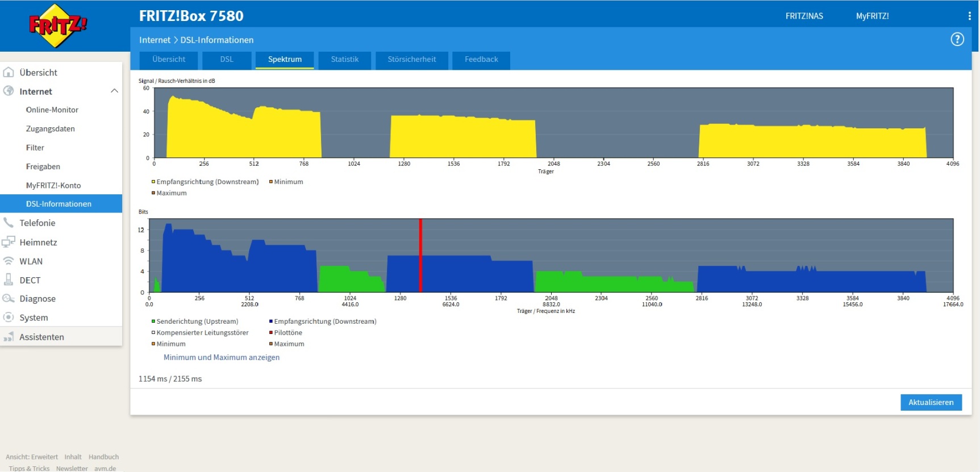Click the FRITZ!Box 7580 title

(191, 16)
